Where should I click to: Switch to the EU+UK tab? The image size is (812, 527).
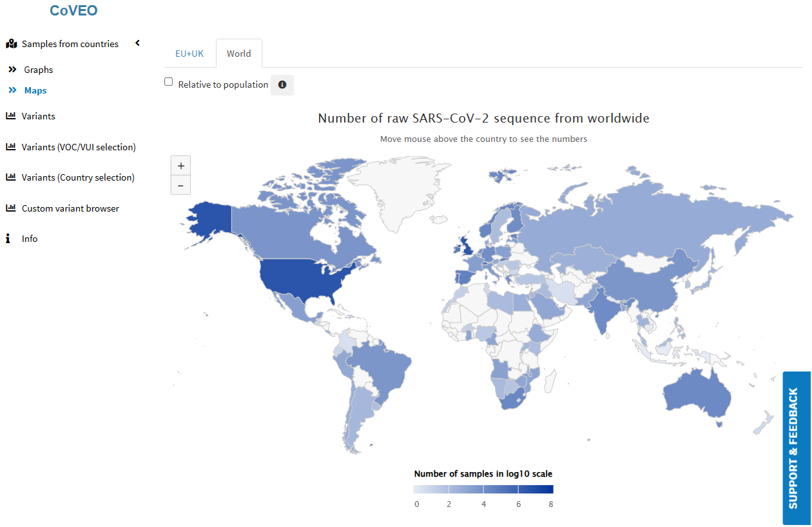(189, 54)
